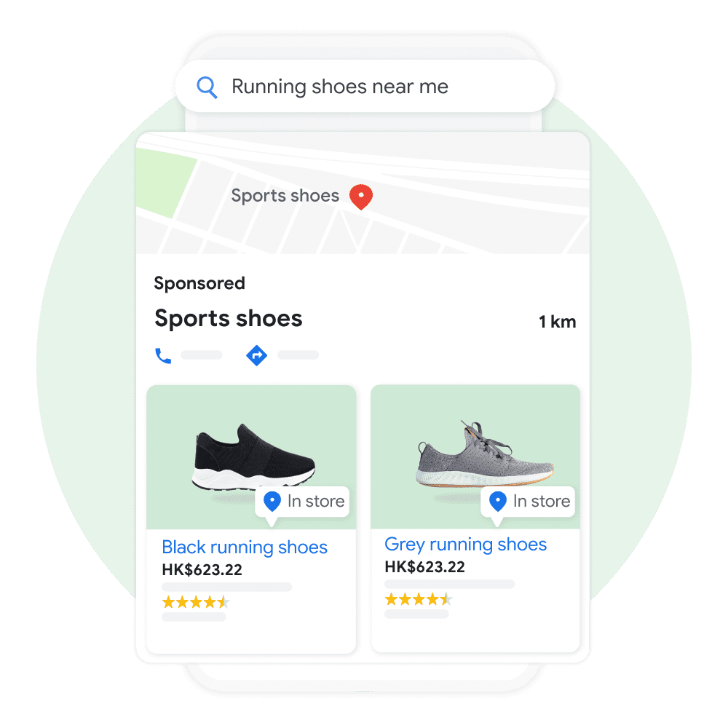
Task: Click the In store pin on grey shoe
Action: pos(498,502)
